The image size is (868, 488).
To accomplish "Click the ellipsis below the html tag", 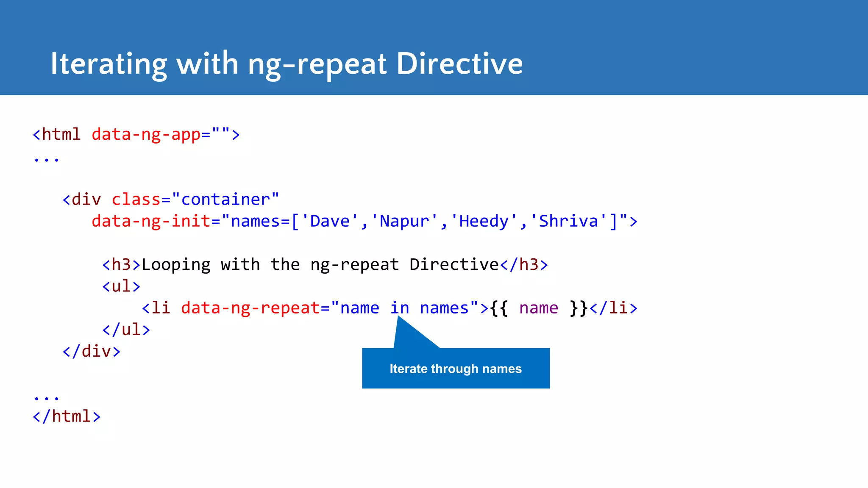I will [46, 160].
